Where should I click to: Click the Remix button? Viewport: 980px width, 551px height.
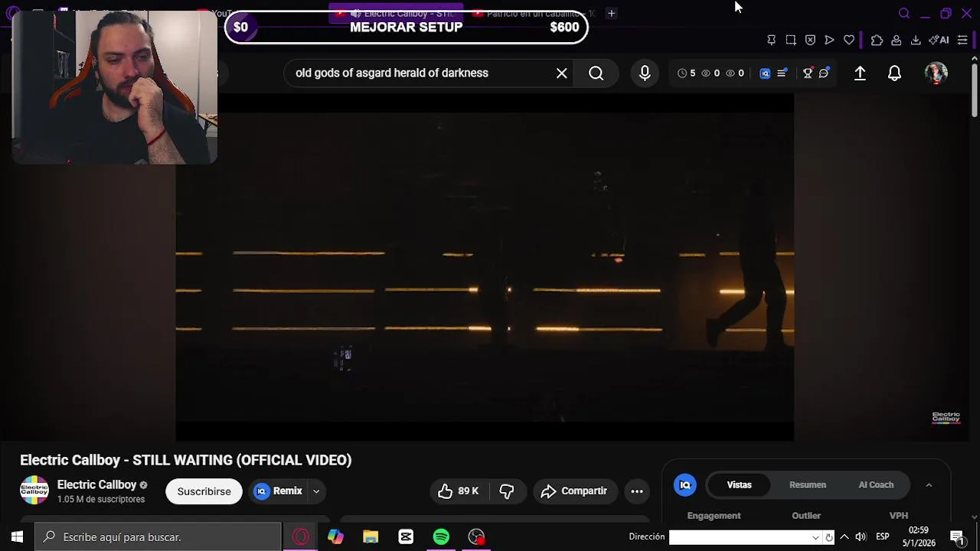pos(279,491)
